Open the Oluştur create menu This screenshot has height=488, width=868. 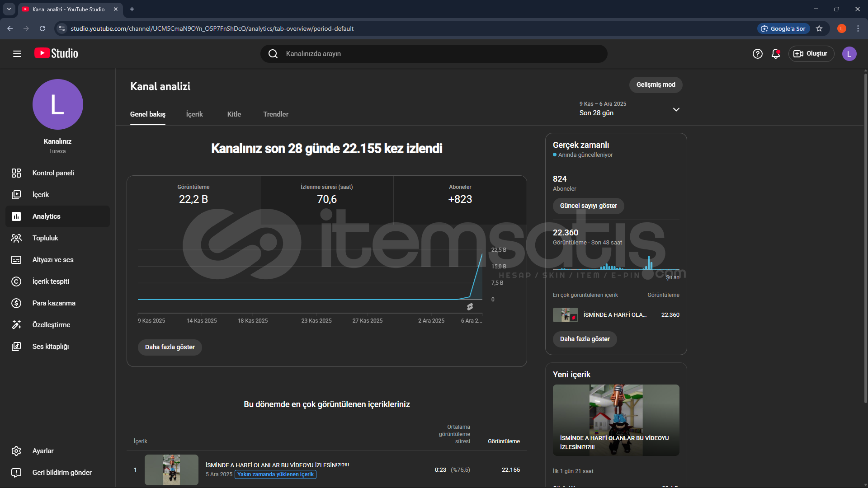click(811, 54)
